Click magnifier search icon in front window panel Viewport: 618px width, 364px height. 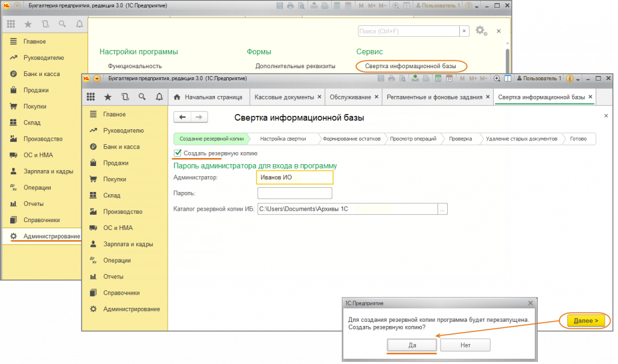142,97
